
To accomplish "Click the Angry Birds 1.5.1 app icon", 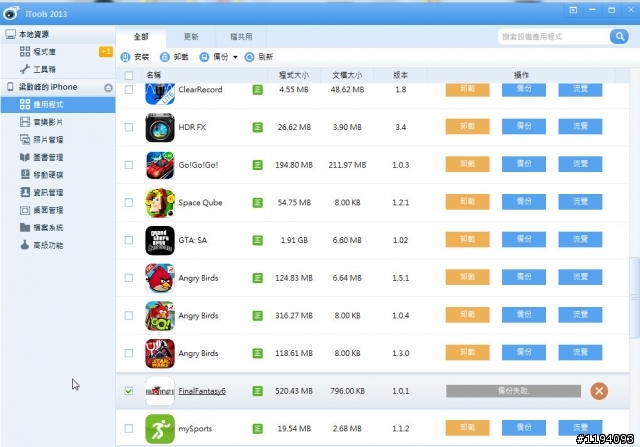I will coord(160,278).
